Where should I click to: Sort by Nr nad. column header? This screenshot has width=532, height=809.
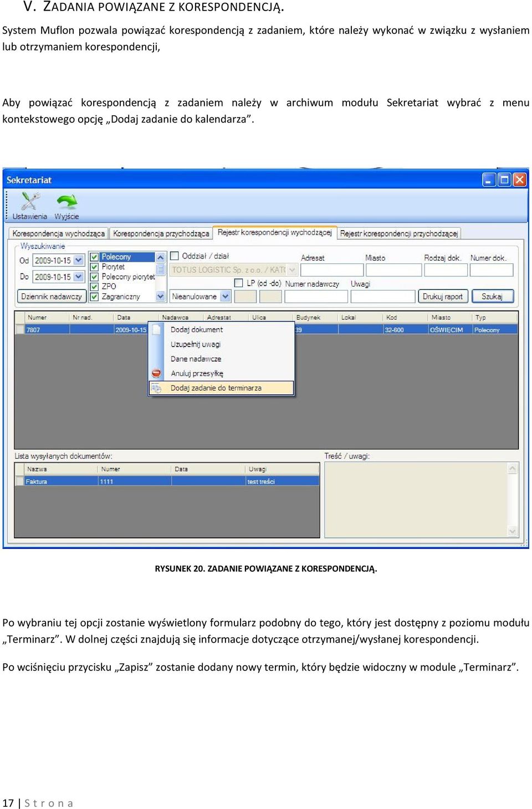point(92,317)
